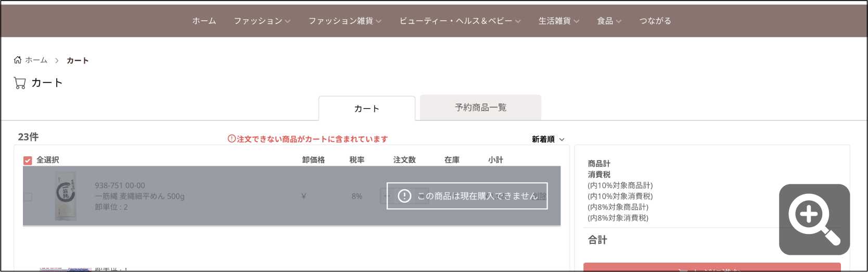Expand the 生活雑貨 menu
Screen dimensions: 868x272
pos(559,21)
